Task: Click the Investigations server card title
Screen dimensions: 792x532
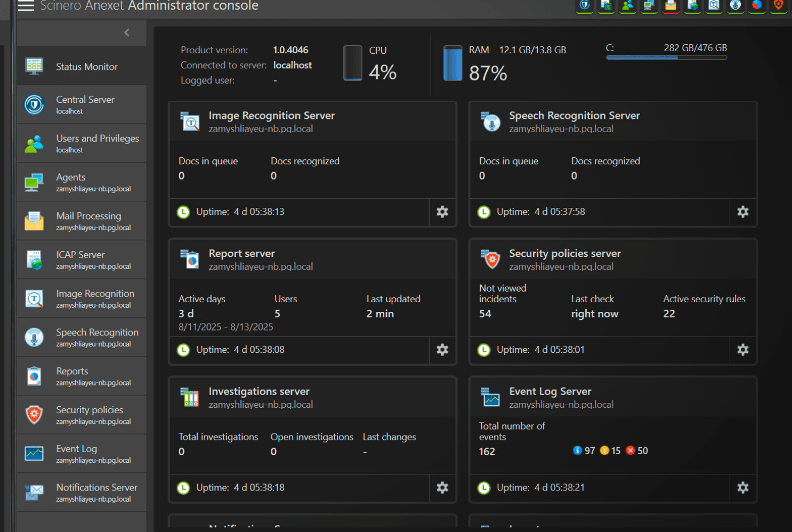Action: coord(259,391)
